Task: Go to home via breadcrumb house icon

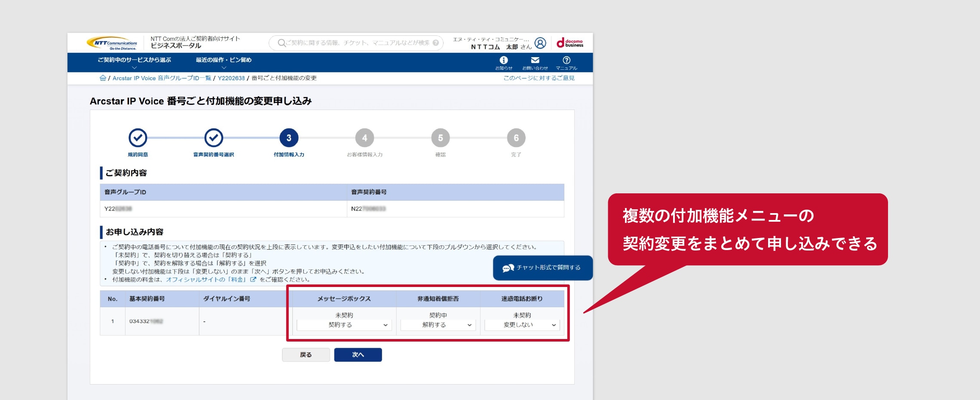Action: [103, 78]
